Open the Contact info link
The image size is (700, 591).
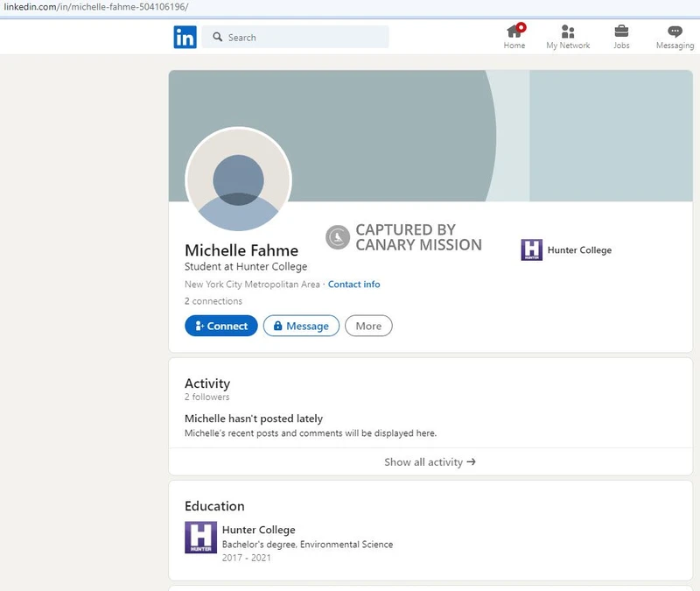(354, 284)
